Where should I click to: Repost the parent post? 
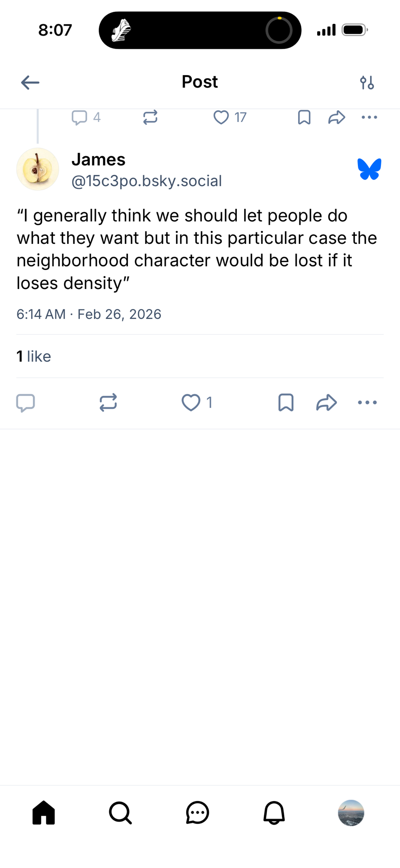click(x=150, y=117)
